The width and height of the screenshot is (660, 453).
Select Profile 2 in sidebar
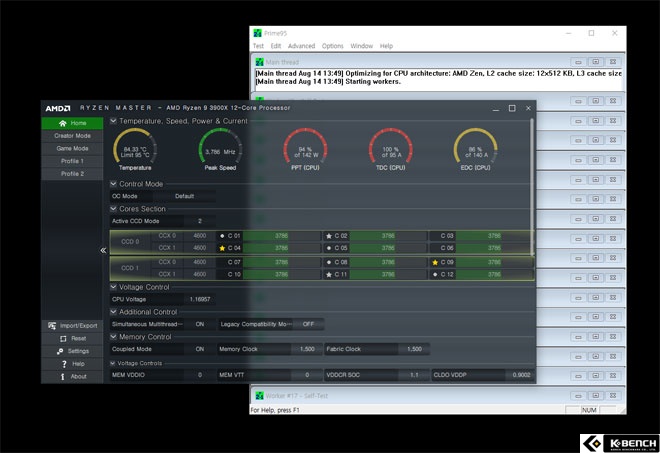coord(72,174)
